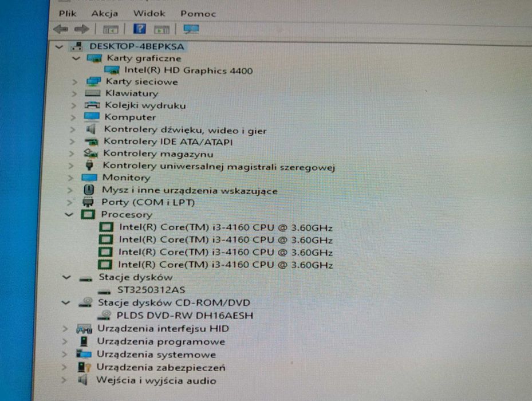Expand the Porty (COM i LPT) category
Image resolution: width=532 pixels, height=401 pixels.
pyautogui.click(x=69, y=202)
